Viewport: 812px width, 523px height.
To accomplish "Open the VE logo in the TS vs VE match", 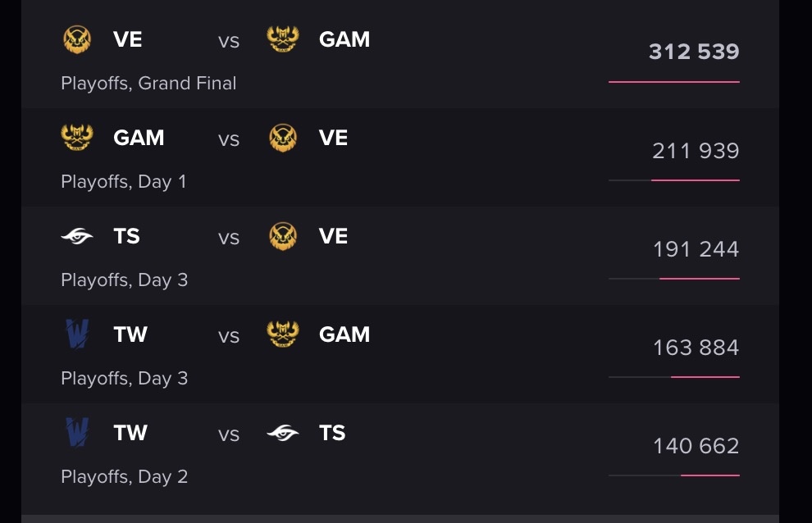I will click(283, 236).
